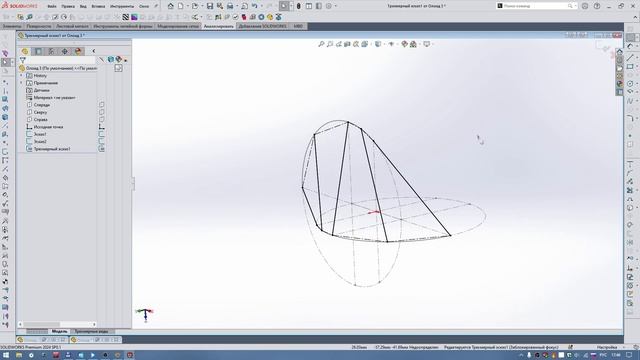Select Трехмерный эскиз1 in the feature tree
This screenshot has width=640, height=360.
click(52, 149)
